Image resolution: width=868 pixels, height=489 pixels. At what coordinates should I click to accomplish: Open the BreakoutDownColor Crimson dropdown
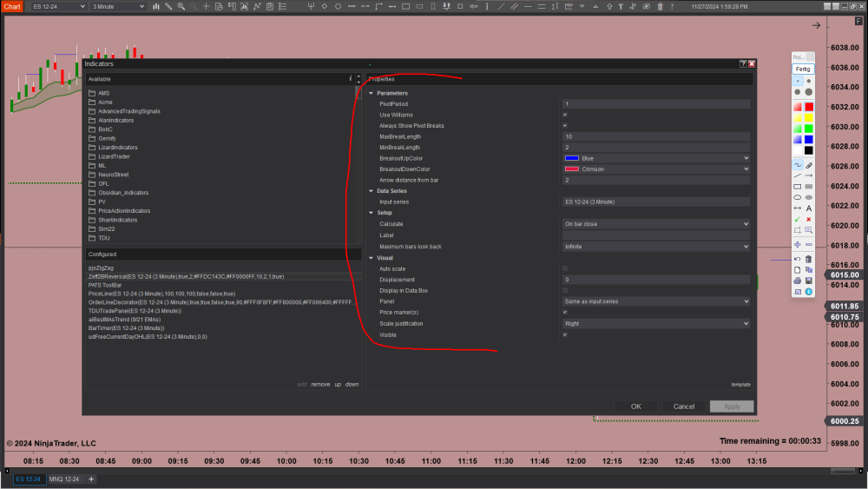[x=656, y=169]
